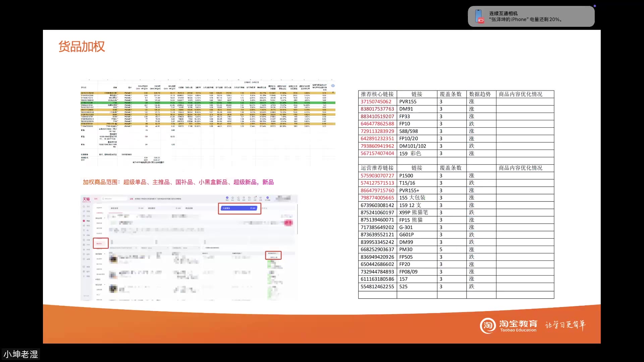Tick the checkbox above the Tmall product list
Screen dimensions: 644x362
coord(204,248)
